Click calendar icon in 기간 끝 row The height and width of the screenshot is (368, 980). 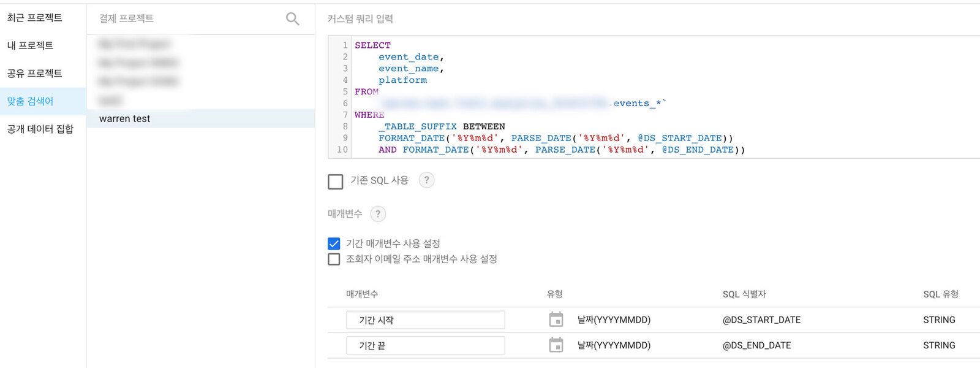click(x=556, y=345)
